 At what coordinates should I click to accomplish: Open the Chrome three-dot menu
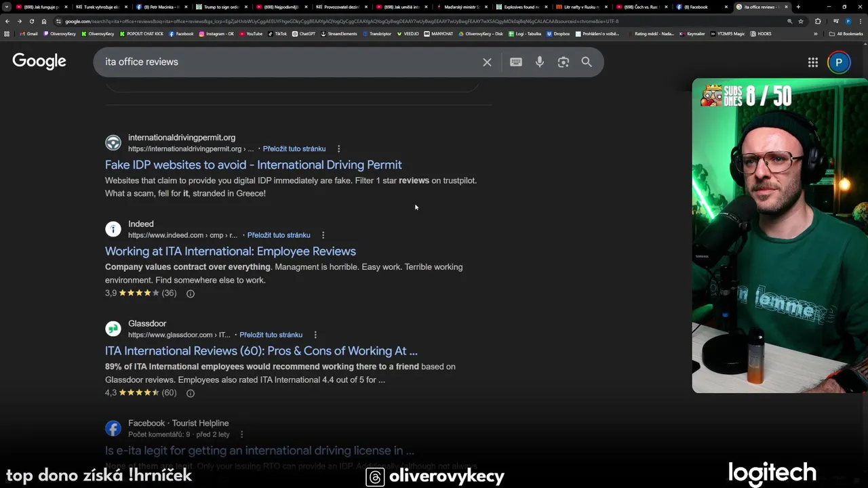click(861, 21)
